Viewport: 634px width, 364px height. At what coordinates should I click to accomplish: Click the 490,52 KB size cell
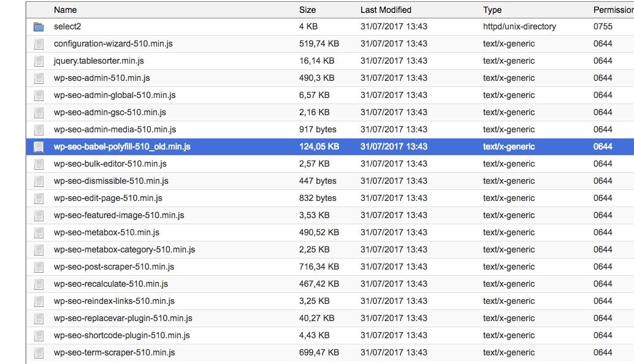point(319,233)
